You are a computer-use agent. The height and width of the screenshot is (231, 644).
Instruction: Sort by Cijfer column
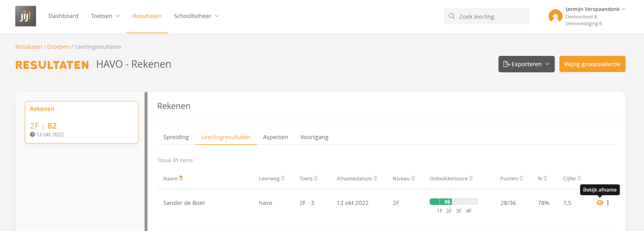click(x=572, y=178)
